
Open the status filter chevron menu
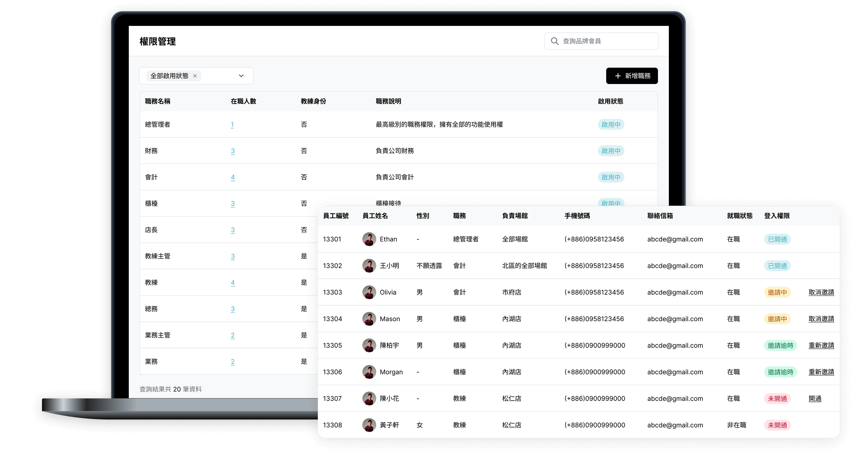pyautogui.click(x=241, y=76)
